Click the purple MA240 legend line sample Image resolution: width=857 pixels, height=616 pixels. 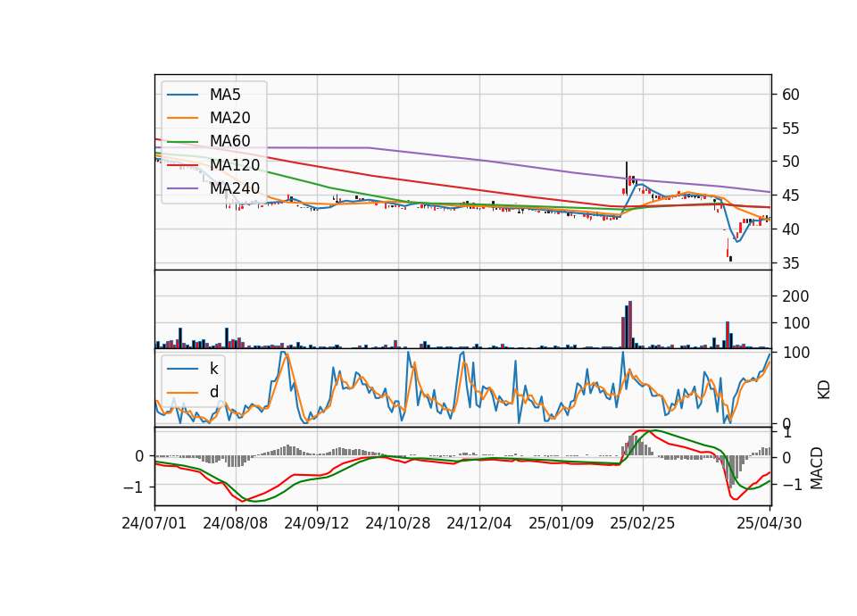coord(182,188)
